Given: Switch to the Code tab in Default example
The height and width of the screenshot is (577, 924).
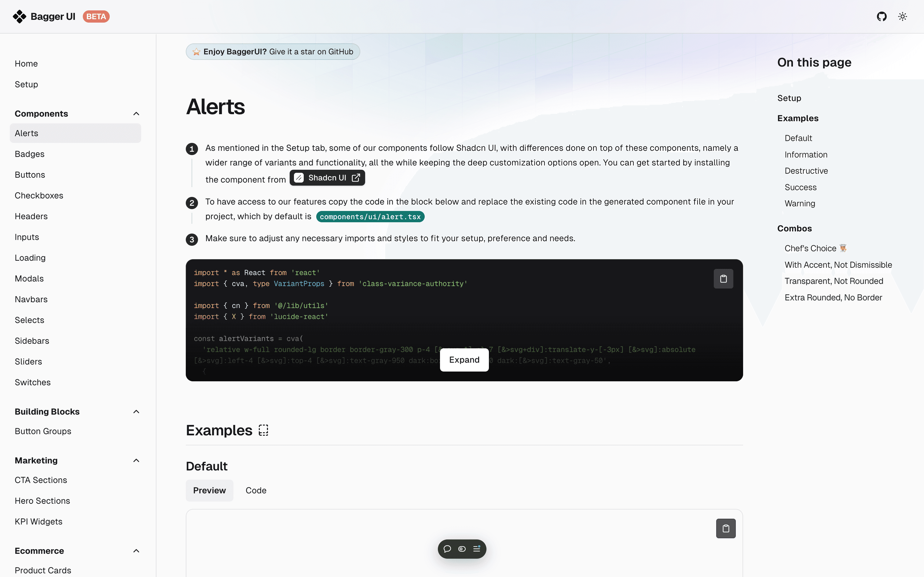Looking at the screenshot, I should pos(255,491).
